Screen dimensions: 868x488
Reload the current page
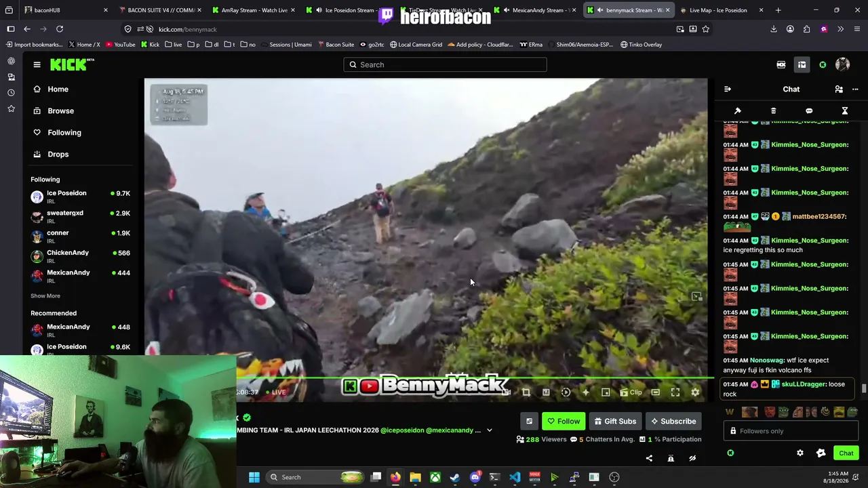point(60,29)
